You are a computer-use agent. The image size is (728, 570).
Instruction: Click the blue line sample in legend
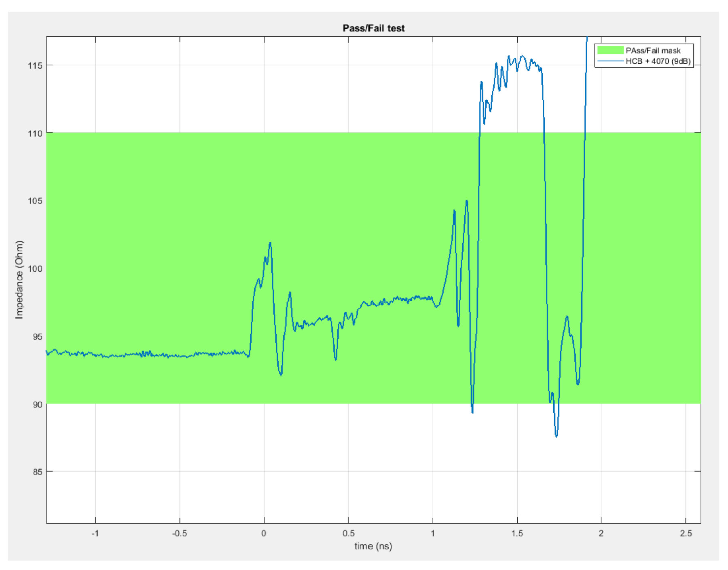[x=610, y=61]
